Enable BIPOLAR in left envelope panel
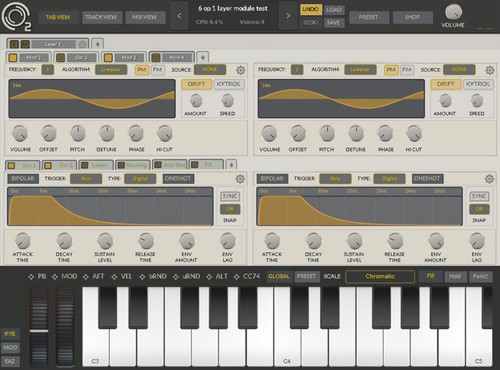This screenshot has height=370, width=500. point(23,179)
